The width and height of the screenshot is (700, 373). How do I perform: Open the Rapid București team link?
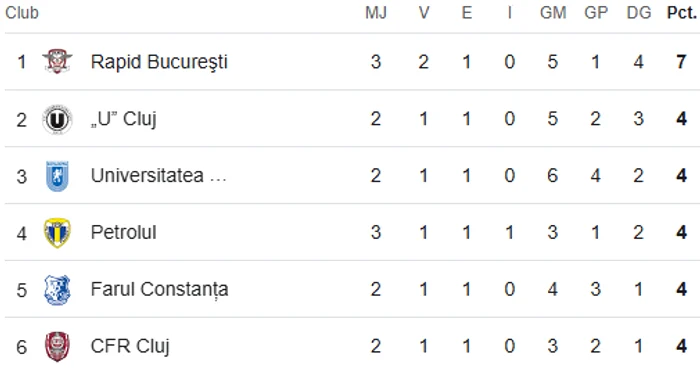pyautogui.click(x=159, y=62)
